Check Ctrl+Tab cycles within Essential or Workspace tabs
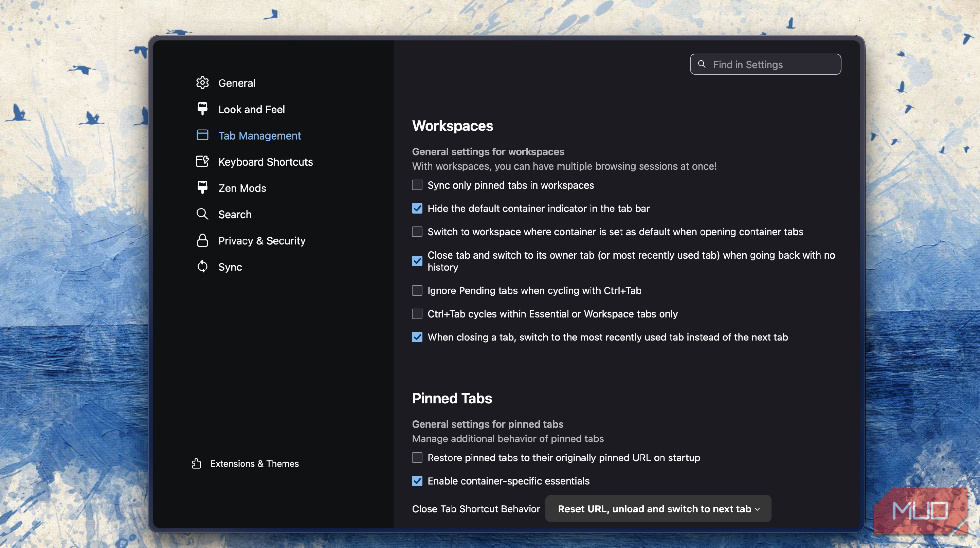The height and width of the screenshot is (548, 980). (417, 314)
